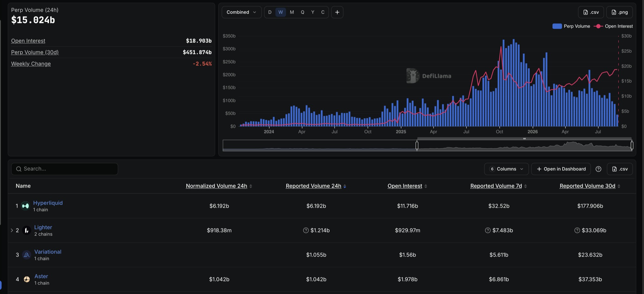Open the Combined chart type dropdown
644x294 pixels.
[241, 12]
